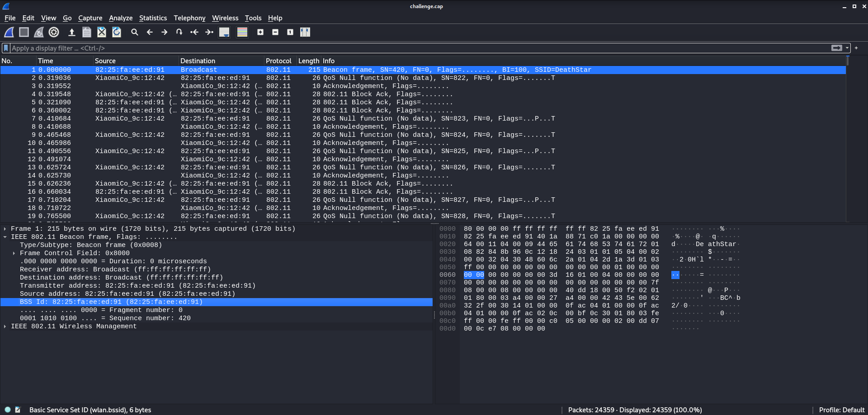Go back in packet history

pos(150,32)
